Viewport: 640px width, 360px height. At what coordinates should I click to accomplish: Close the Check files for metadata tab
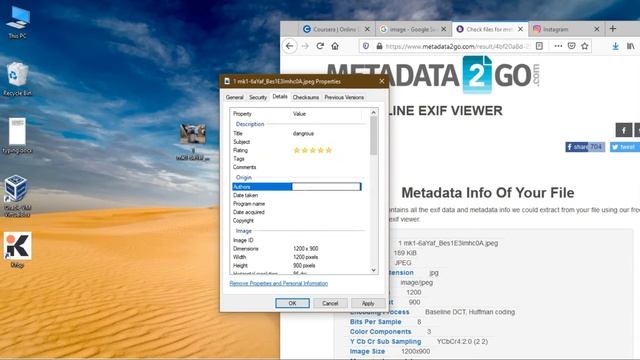520,29
